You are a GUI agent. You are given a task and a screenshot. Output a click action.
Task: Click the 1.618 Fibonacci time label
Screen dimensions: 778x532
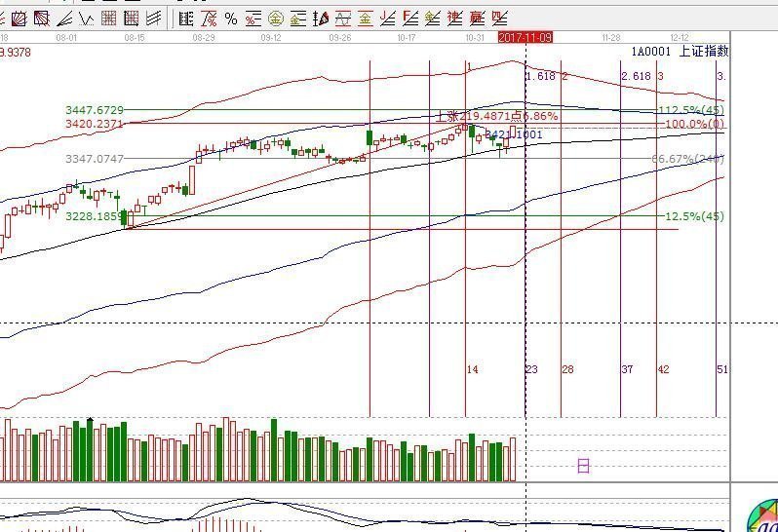click(541, 76)
